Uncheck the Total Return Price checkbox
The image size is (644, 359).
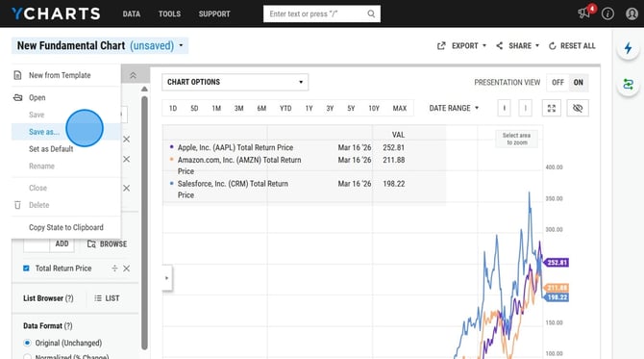[x=26, y=269]
